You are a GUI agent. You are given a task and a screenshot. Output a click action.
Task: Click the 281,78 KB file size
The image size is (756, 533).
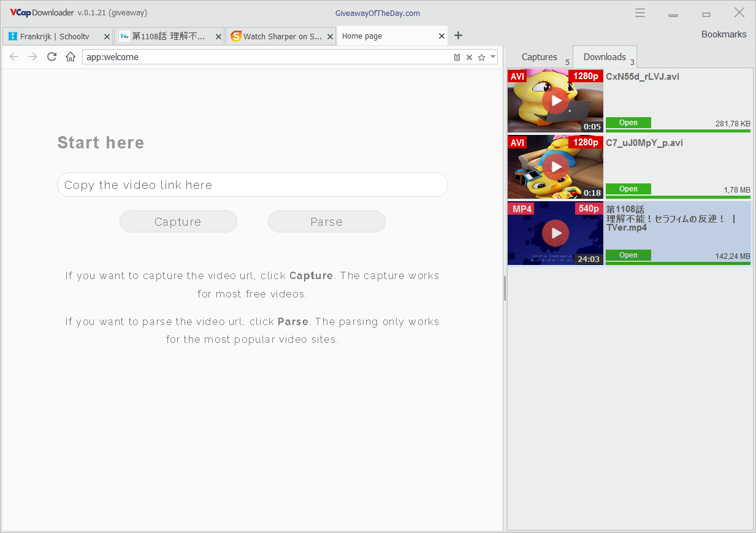coord(733,124)
